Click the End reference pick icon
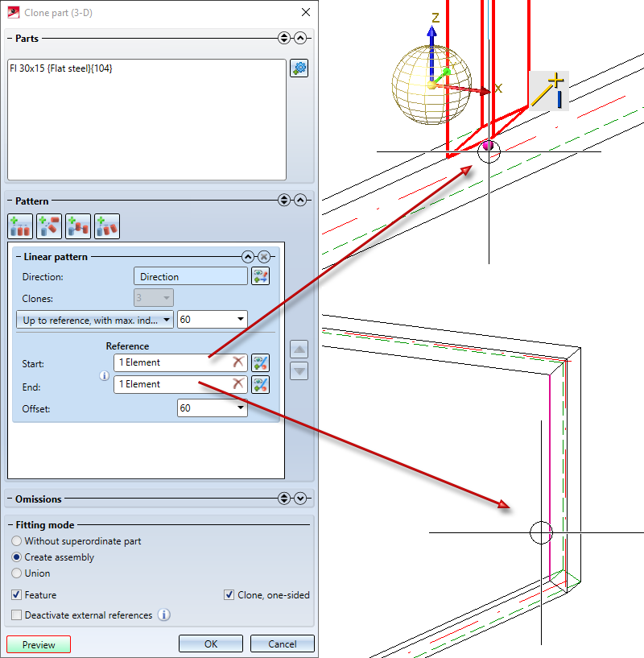Image resolution: width=644 pixels, height=658 pixels. coord(261,385)
